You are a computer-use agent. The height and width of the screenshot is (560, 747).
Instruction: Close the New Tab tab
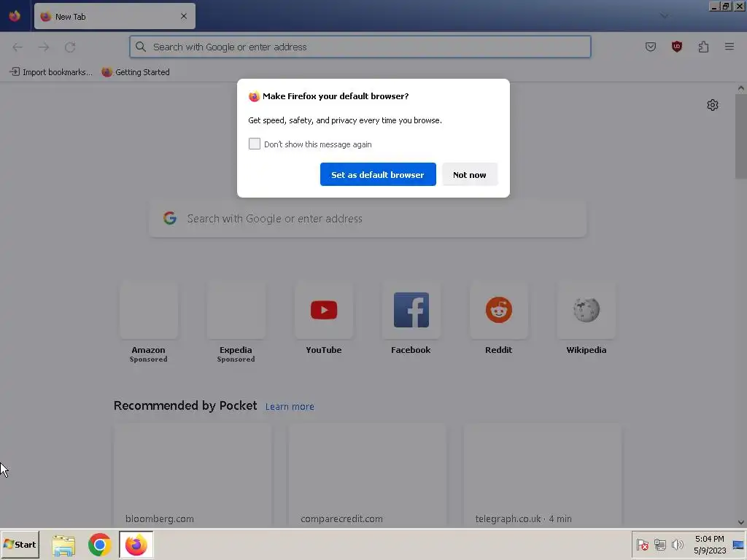(183, 16)
